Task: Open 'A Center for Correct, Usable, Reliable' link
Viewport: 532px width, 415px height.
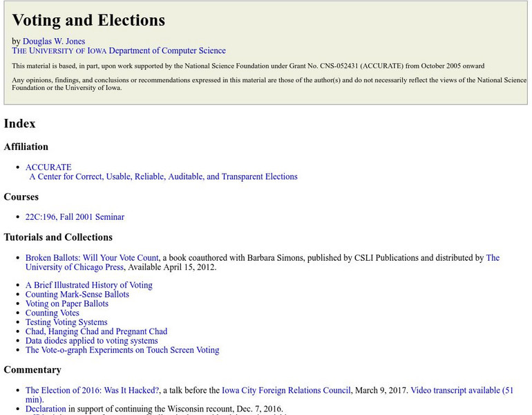Action: point(163,176)
